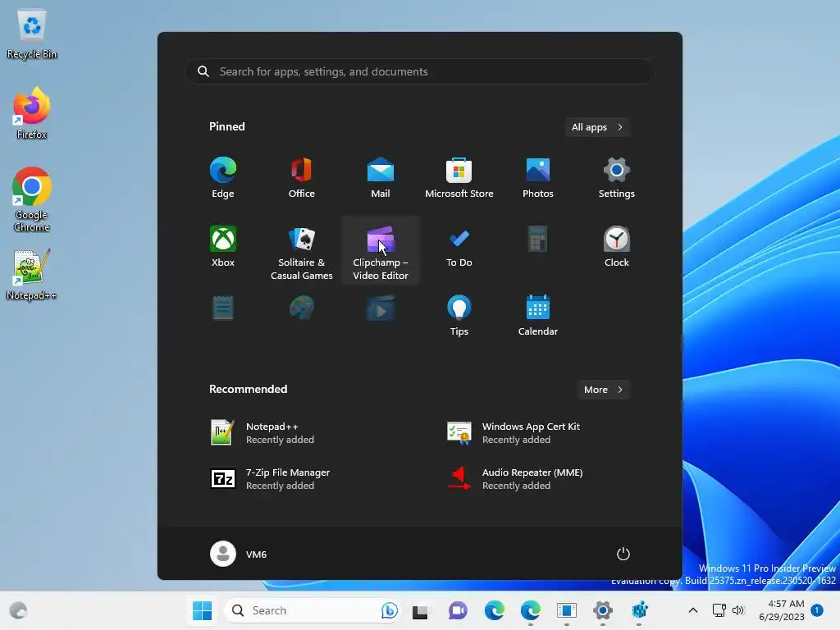
Task: Launch the Xbox app
Action: pyautogui.click(x=223, y=247)
